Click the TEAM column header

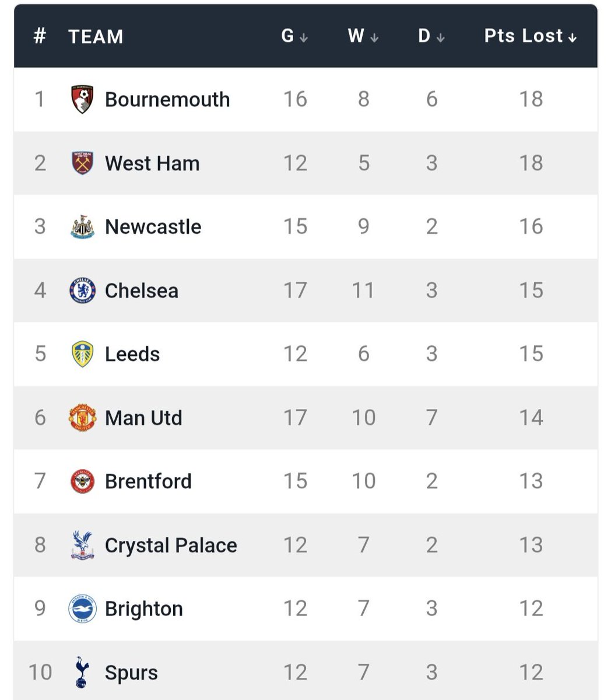point(96,37)
